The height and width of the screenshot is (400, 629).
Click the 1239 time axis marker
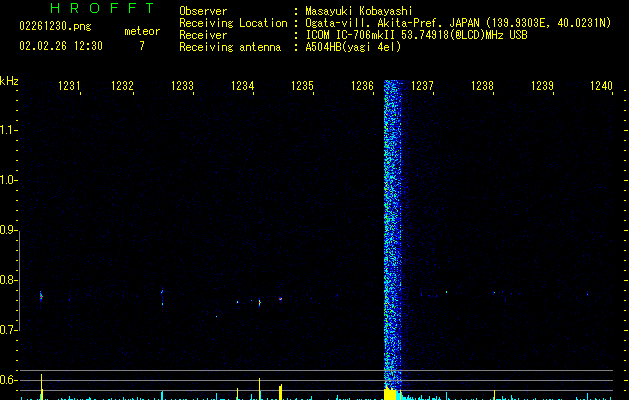pyautogui.click(x=542, y=85)
